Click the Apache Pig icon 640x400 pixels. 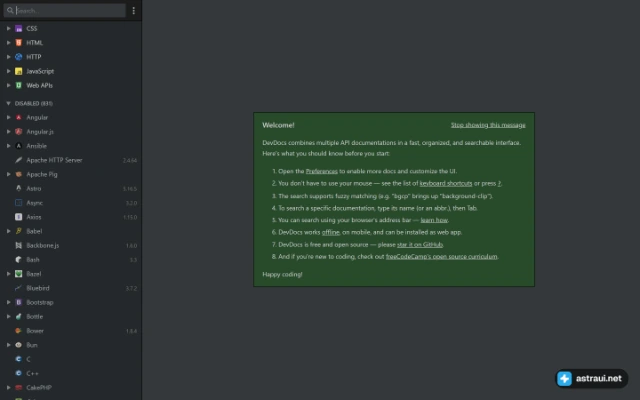18,174
